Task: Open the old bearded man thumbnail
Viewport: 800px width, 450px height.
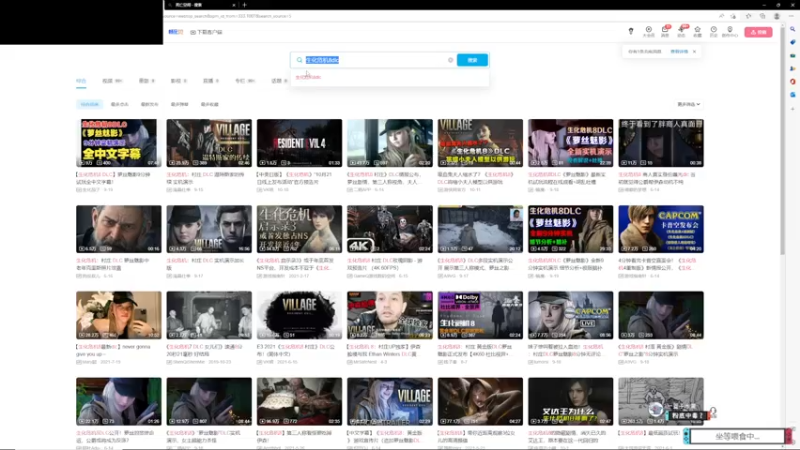Action: pos(119,229)
